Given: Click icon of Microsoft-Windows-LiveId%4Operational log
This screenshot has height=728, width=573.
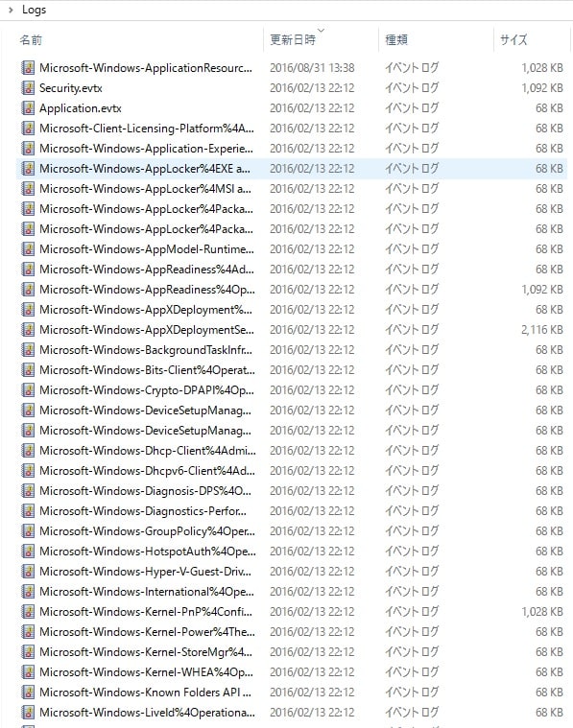Looking at the screenshot, I should coord(29,713).
